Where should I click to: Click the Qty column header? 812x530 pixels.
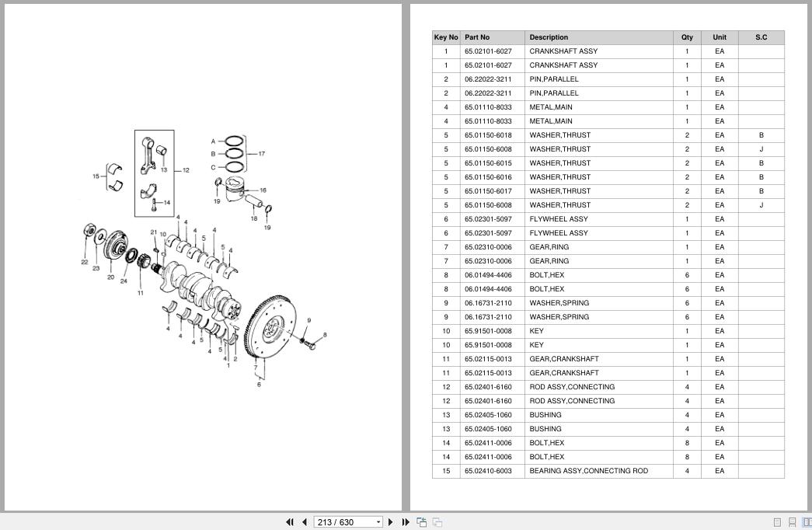[687, 37]
